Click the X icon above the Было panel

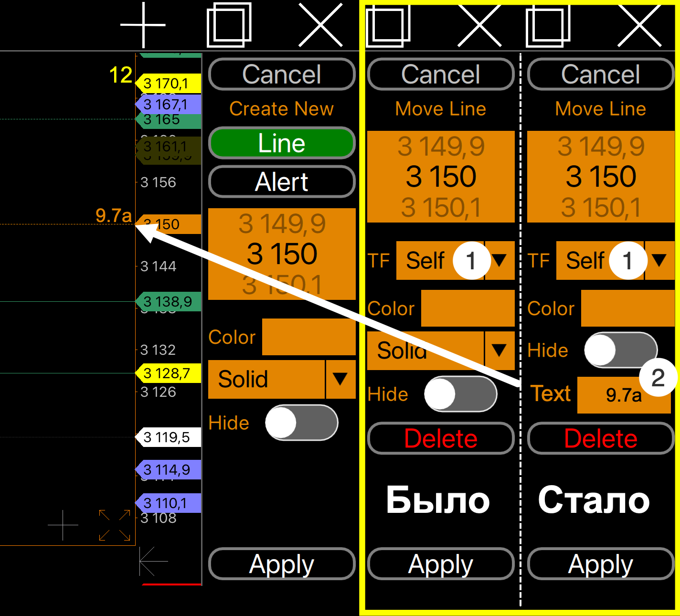tap(480, 26)
